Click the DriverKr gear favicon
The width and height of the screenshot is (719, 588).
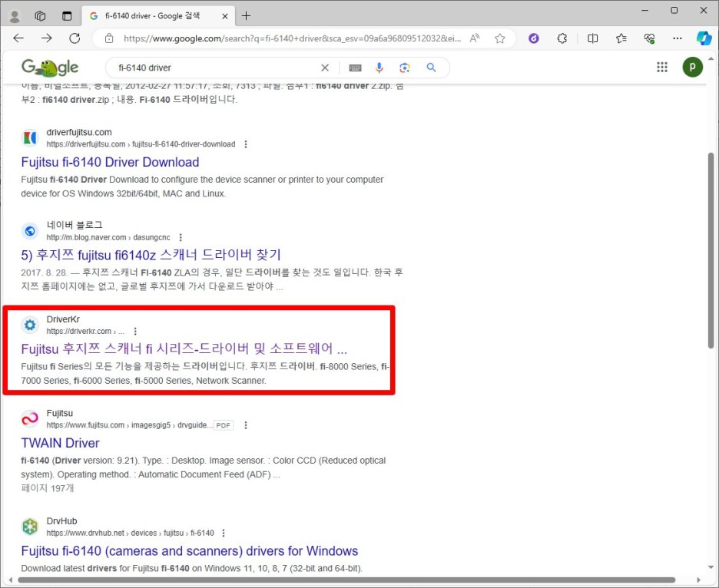pyautogui.click(x=30, y=325)
